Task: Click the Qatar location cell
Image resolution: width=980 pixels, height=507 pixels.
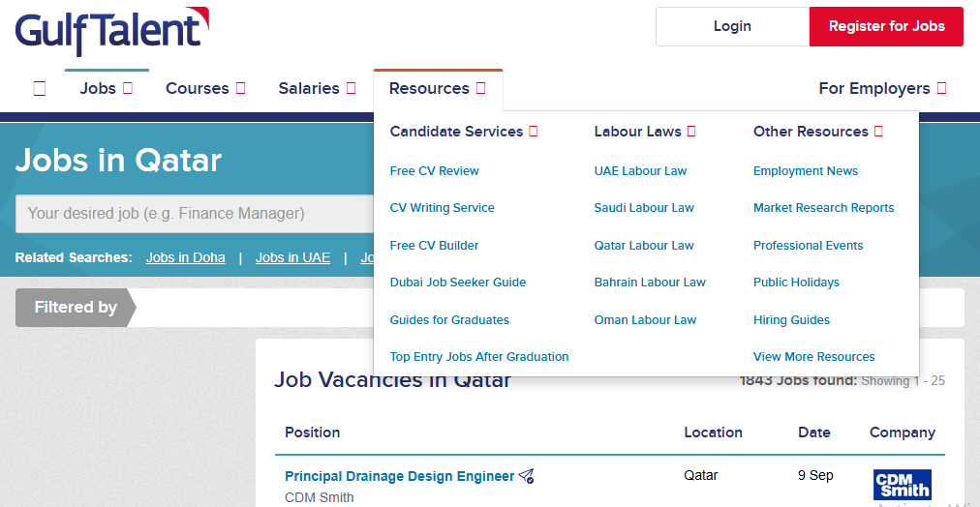Action: tap(701, 476)
